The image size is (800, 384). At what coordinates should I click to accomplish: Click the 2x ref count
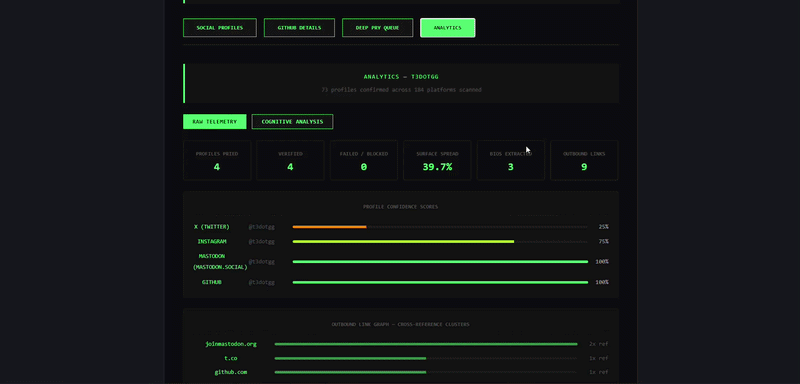pos(598,344)
